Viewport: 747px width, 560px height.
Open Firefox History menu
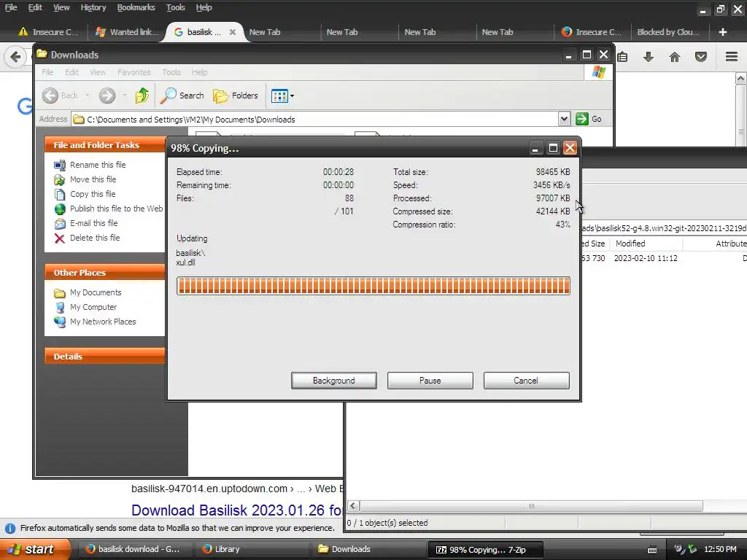point(93,7)
